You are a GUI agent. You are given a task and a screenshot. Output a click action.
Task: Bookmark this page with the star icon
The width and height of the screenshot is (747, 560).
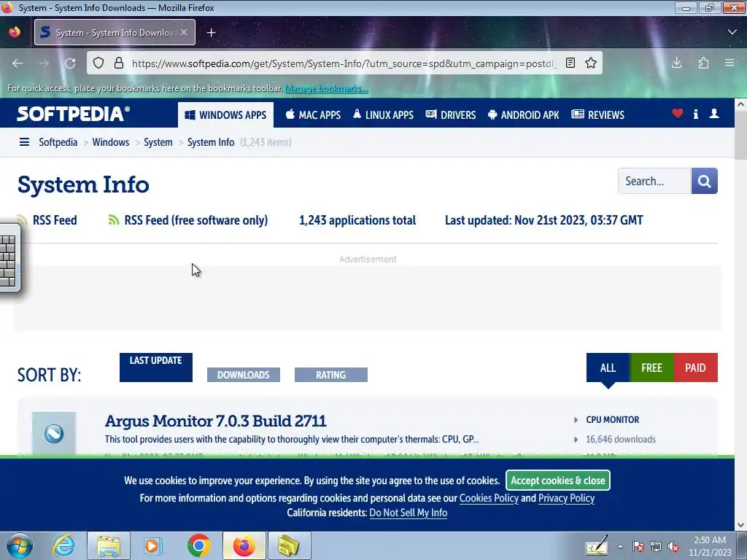click(x=591, y=63)
